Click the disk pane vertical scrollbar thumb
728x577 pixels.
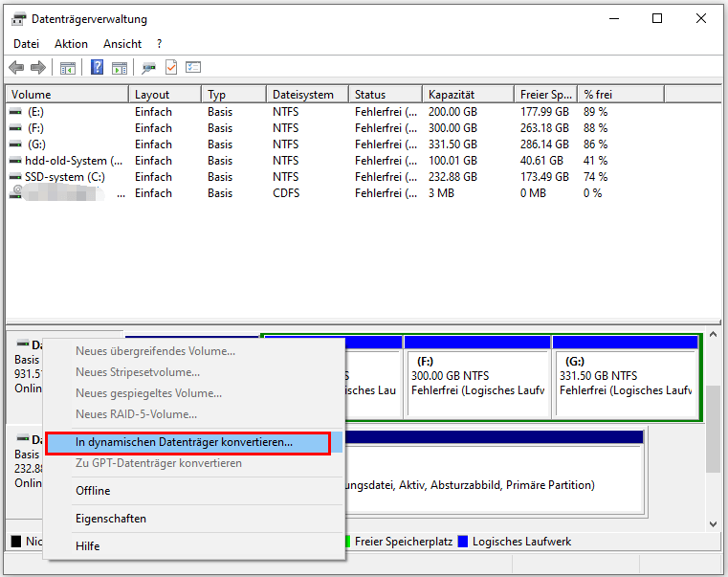714,430
